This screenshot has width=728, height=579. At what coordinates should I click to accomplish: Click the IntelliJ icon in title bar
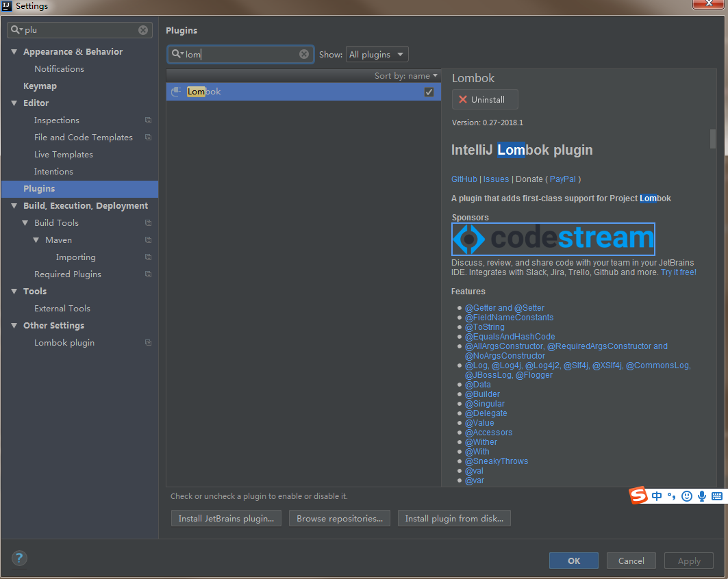tap(7, 5)
